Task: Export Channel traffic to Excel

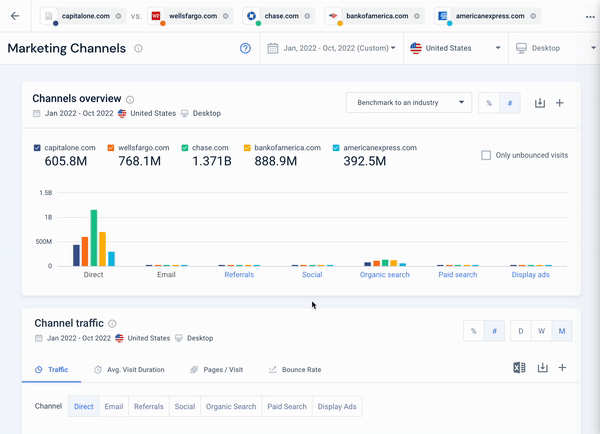Action: pyautogui.click(x=519, y=368)
